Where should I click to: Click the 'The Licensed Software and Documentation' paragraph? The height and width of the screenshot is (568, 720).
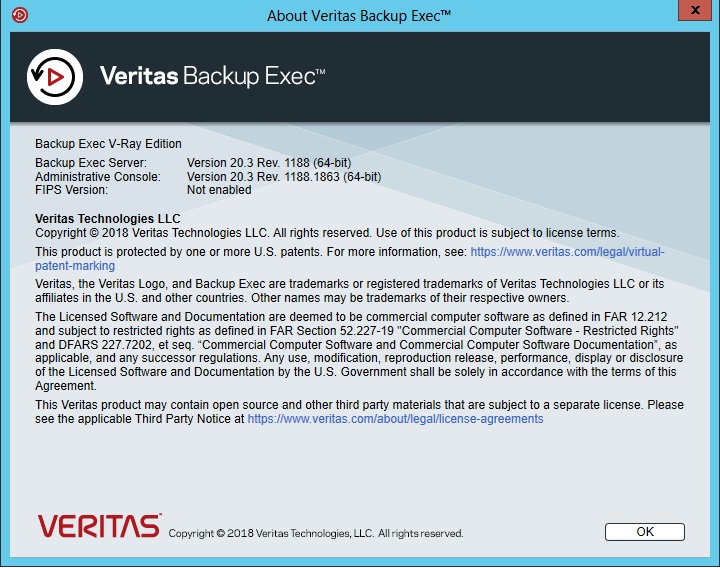(x=359, y=351)
